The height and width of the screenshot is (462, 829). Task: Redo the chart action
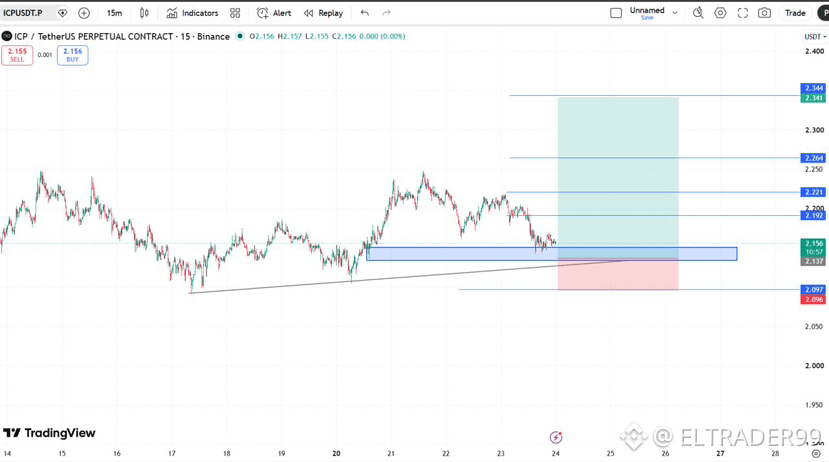click(386, 13)
